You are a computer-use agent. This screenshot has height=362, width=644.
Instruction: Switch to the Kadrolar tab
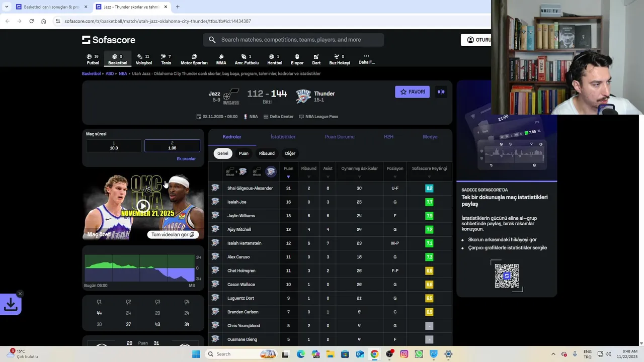(232, 137)
